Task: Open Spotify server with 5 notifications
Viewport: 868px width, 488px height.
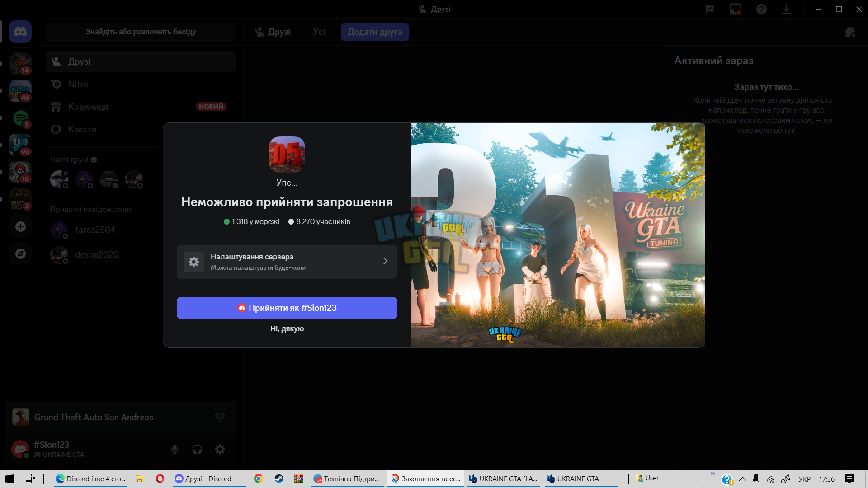Action: pyautogui.click(x=20, y=118)
